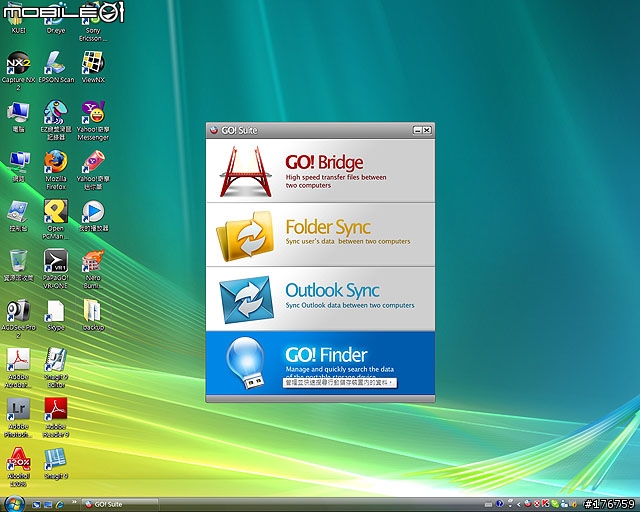Screen dimensions: 640x512
Task: Select the Yahoo! pink widget desktop icon
Action: [x=93, y=170]
